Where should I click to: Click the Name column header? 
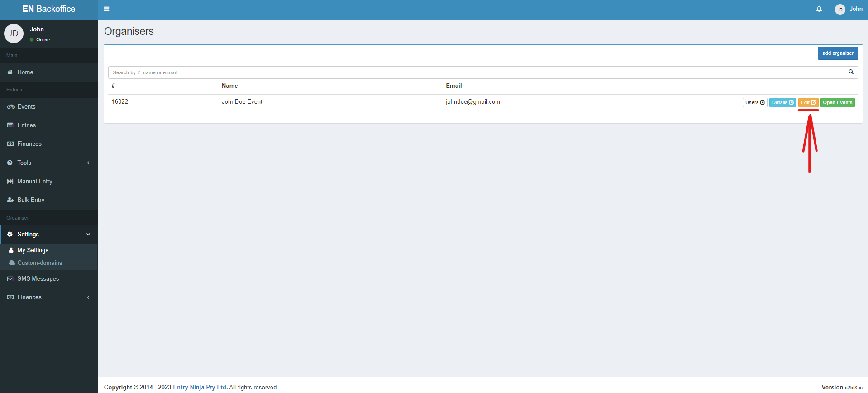tap(230, 86)
